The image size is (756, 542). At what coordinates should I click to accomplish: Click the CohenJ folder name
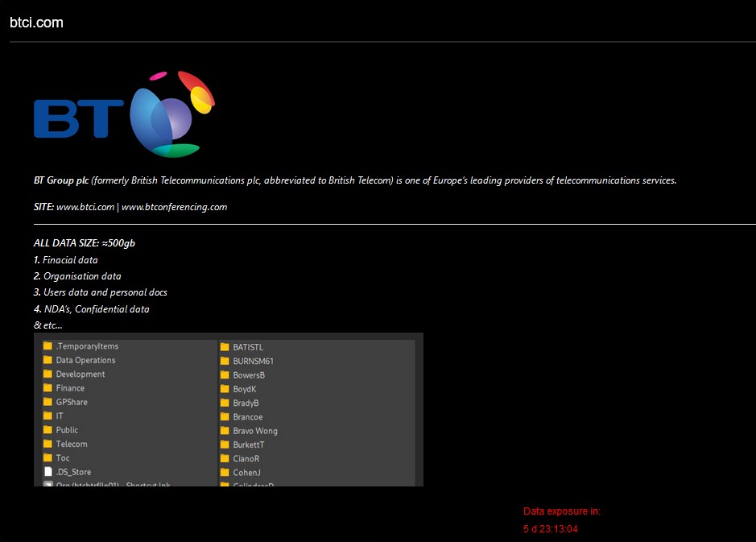point(246,473)
